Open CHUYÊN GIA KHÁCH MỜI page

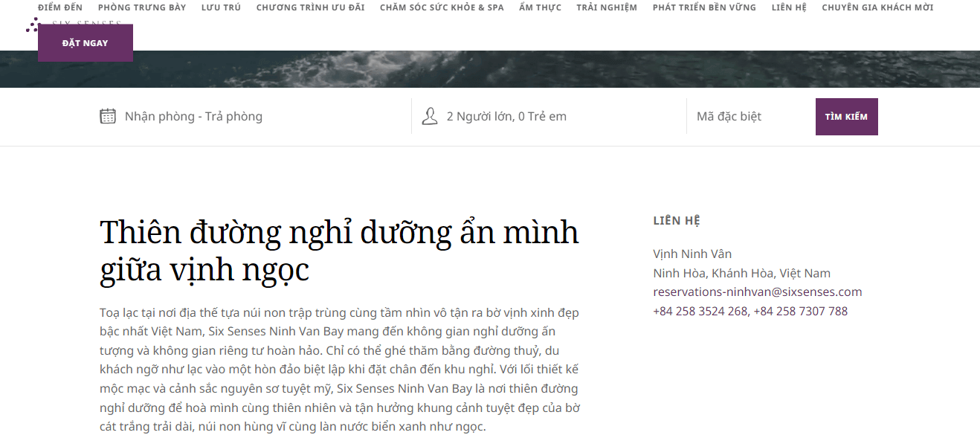[877, 7]
